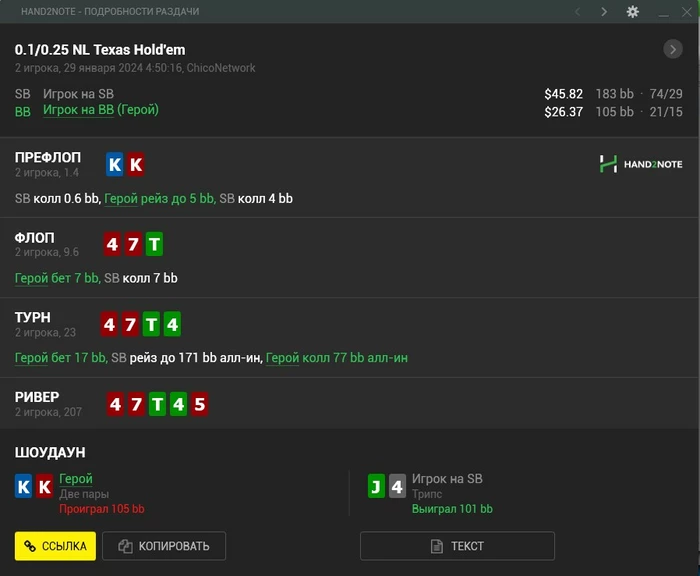Viewport: 700px width, 576px height.
Task: Click red K card in showdown
Action: pyautogui.click(x=45, y=486)
